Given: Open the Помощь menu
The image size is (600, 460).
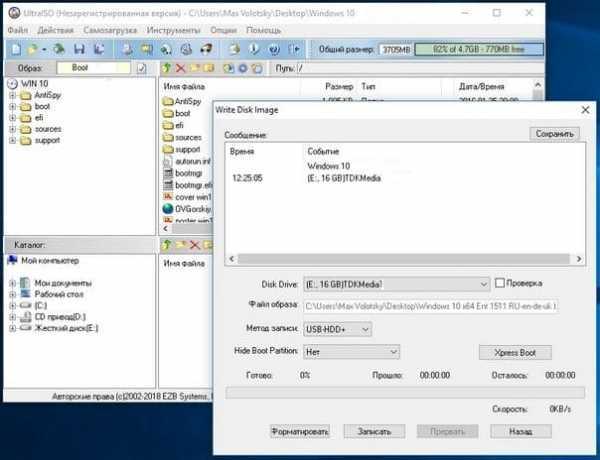Looking at the screenshot, I should point(264,30).
